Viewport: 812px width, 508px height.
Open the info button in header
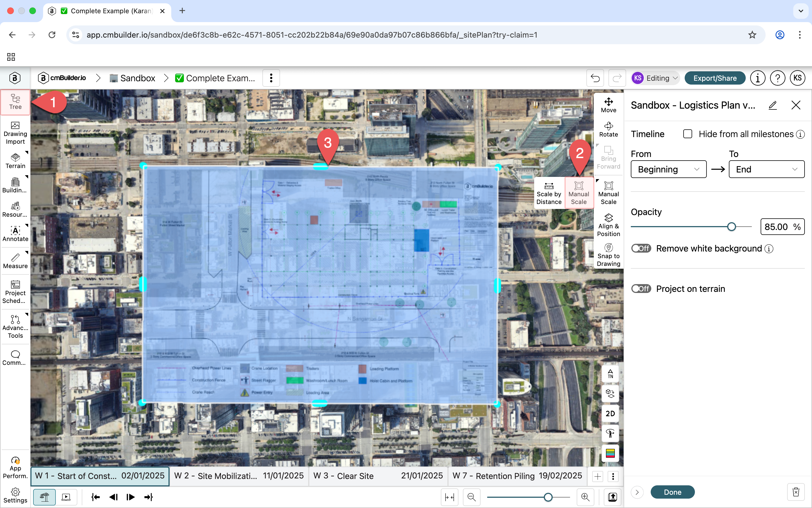click(757, 78)
